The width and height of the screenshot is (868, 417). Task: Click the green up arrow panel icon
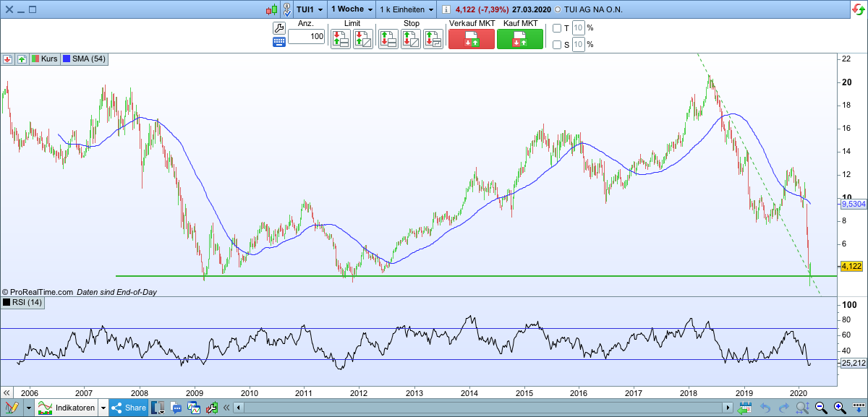(22, 59)
